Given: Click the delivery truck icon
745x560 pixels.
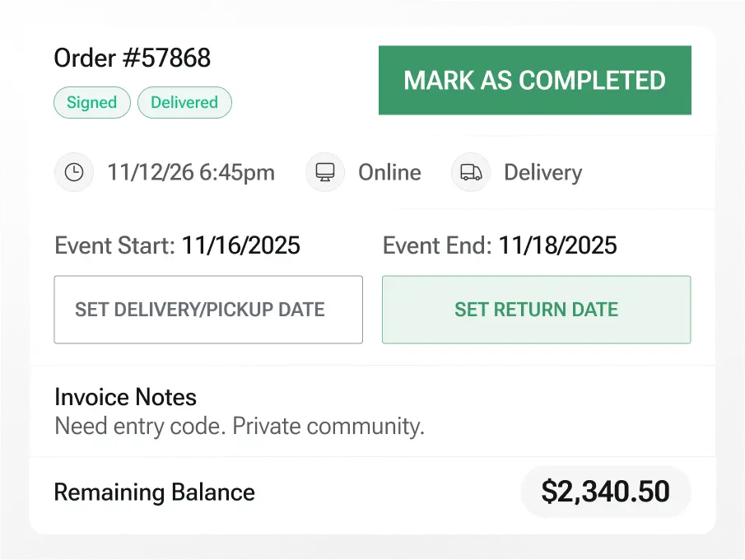Looking at the screenshot, I should [471, 172].
